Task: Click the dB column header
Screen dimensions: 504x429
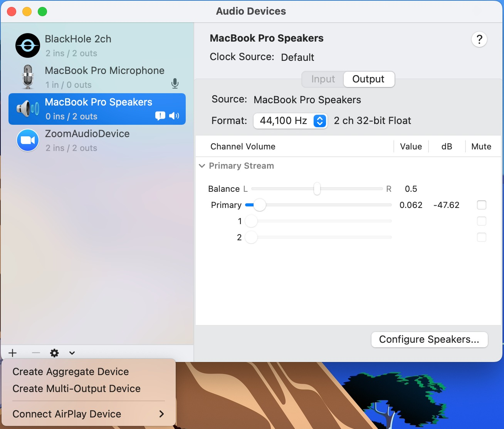Action: pyautogui.click(x=447, y=146)
